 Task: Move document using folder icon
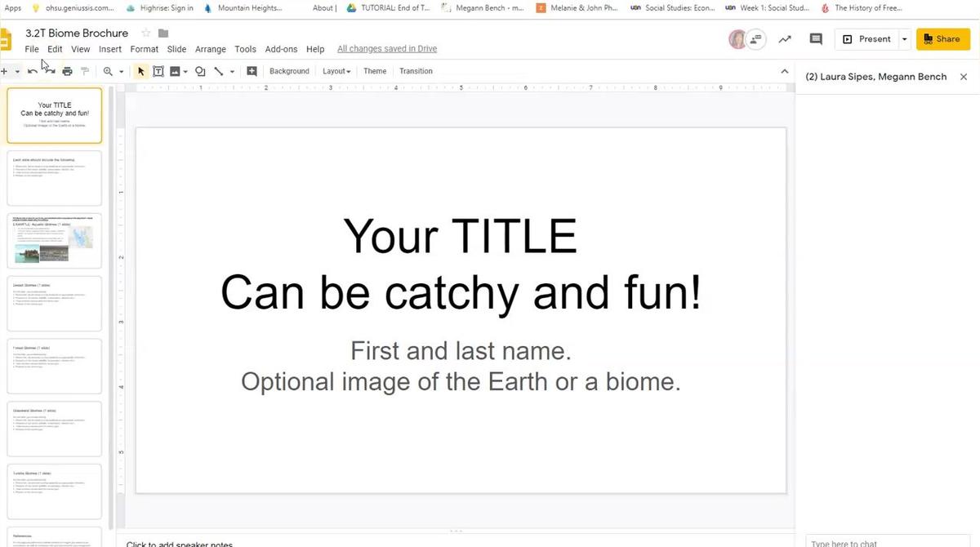[163, 33]
